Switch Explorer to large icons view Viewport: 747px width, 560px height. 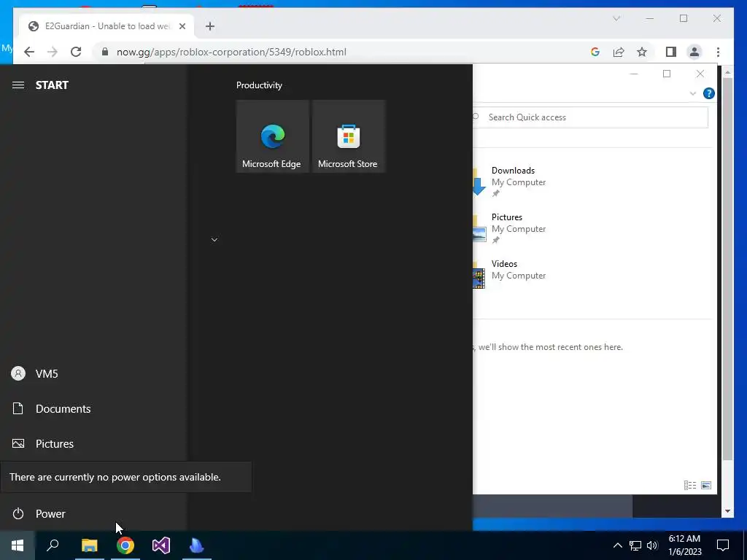706,485
